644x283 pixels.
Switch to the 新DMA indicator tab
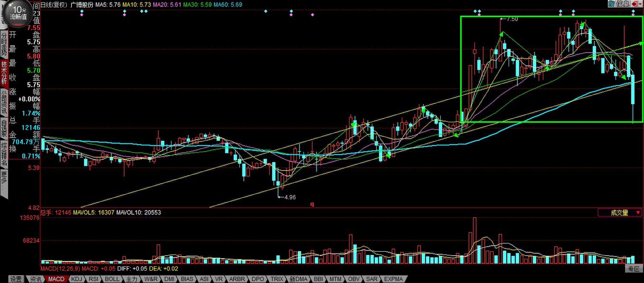(x=298, y=279)
